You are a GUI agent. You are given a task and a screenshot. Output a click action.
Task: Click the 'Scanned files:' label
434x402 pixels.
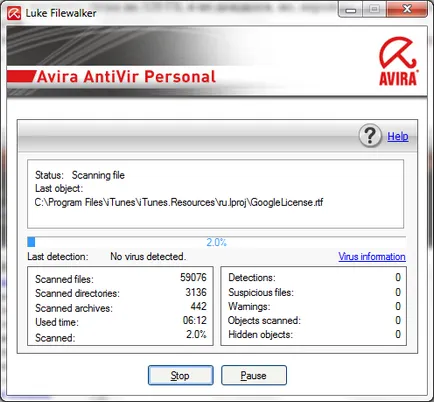(x=65, y=279)
